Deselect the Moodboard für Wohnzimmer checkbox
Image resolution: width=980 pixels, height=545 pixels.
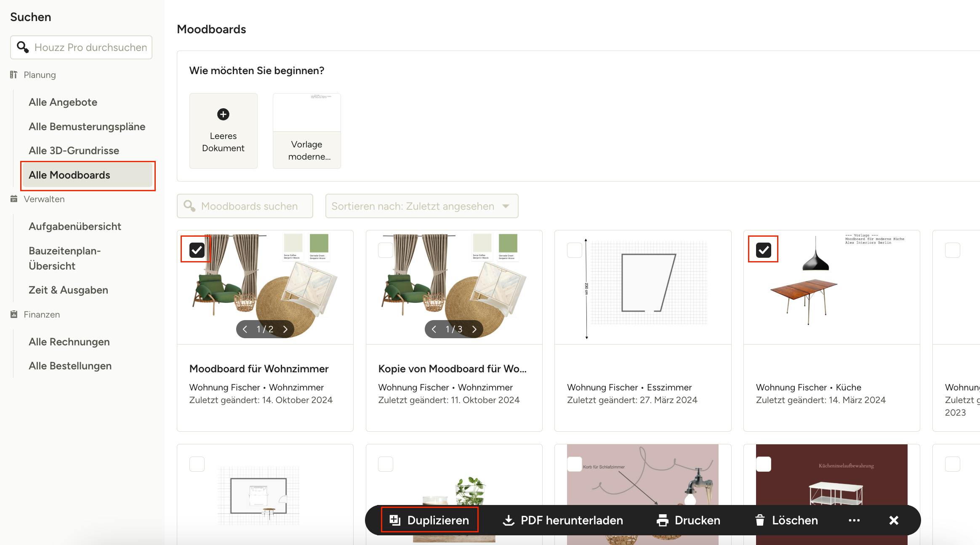point(197,250)
